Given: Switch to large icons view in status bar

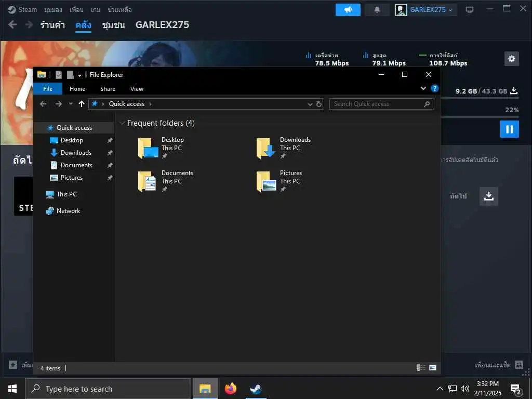Looking at the screenshot, I should point(433,367).
